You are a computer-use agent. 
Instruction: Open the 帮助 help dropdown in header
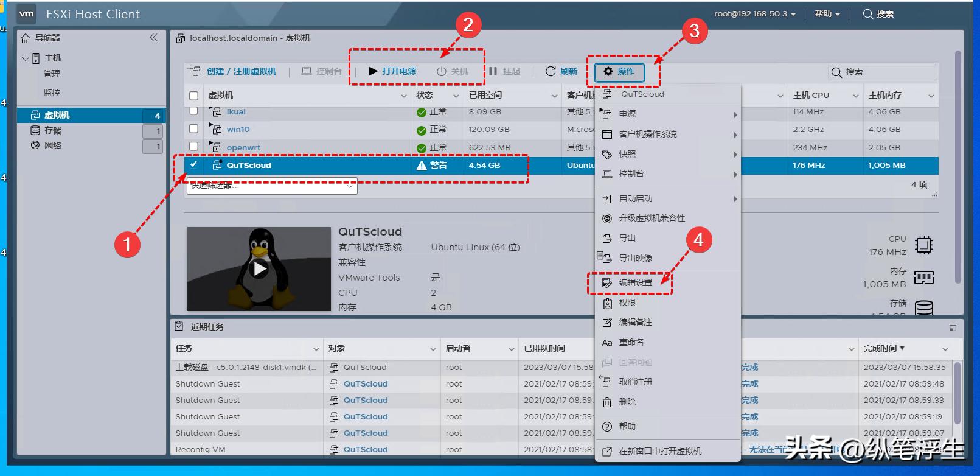click(x=827, y=14)
